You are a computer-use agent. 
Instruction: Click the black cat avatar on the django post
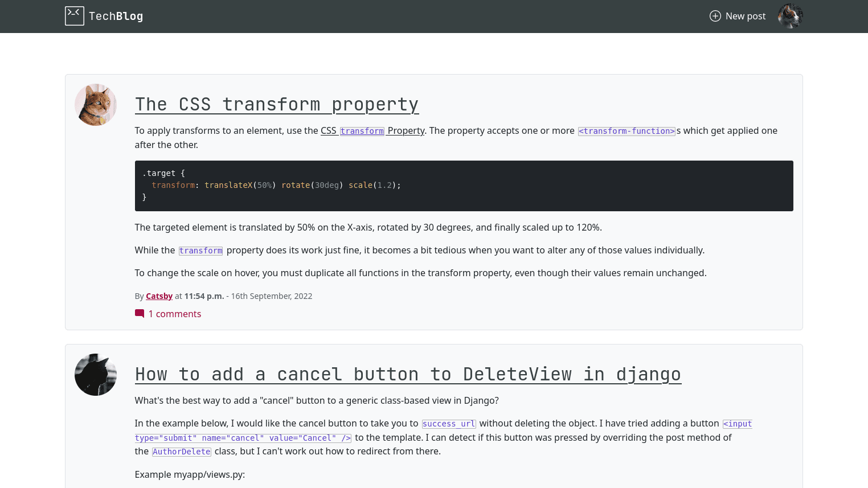pyautogui.click(x=96, y=375)
